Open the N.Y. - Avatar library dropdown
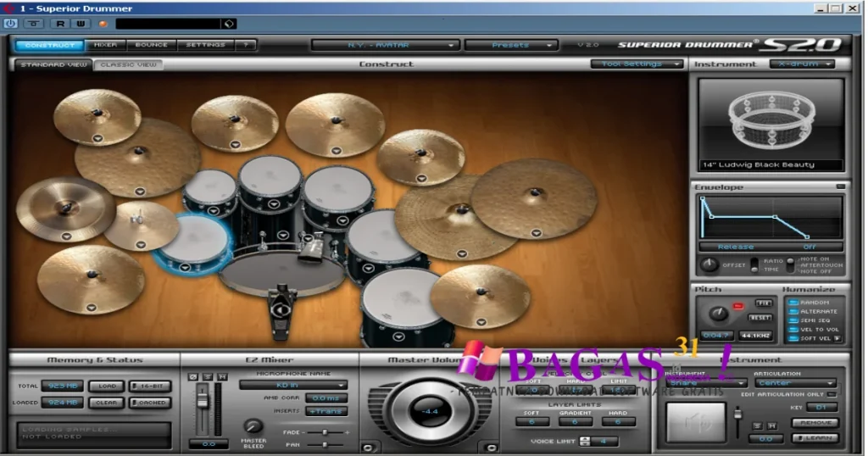 pyautogui.click(x=386, y=45)
